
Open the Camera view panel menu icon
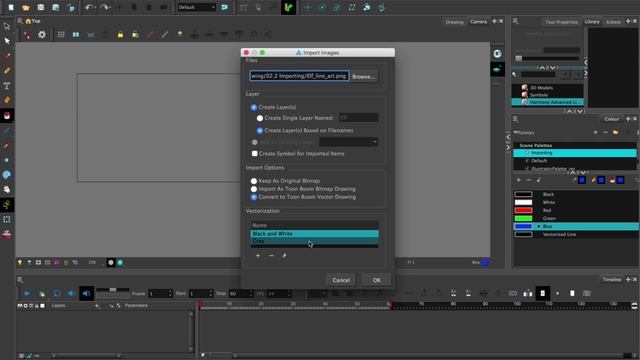point(20,21)
